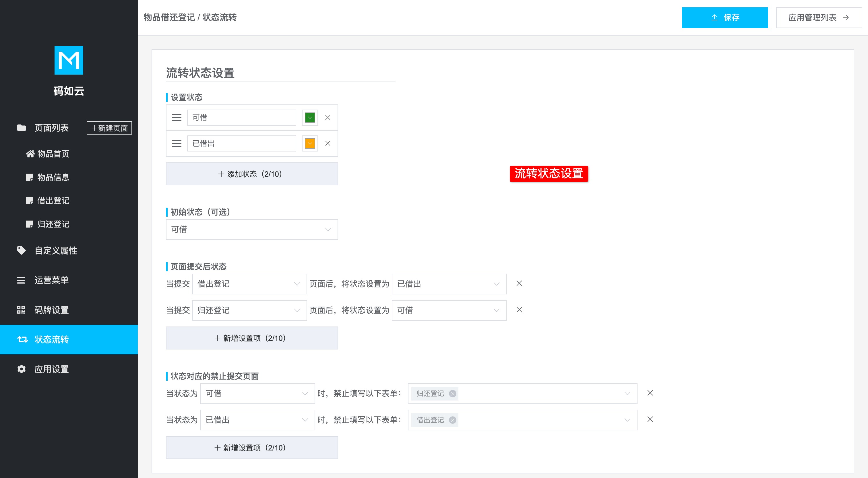868x478 pixels.
Task: Remove the 借出登记 tag from forbidden forms
Action: (x=453, y=420)
